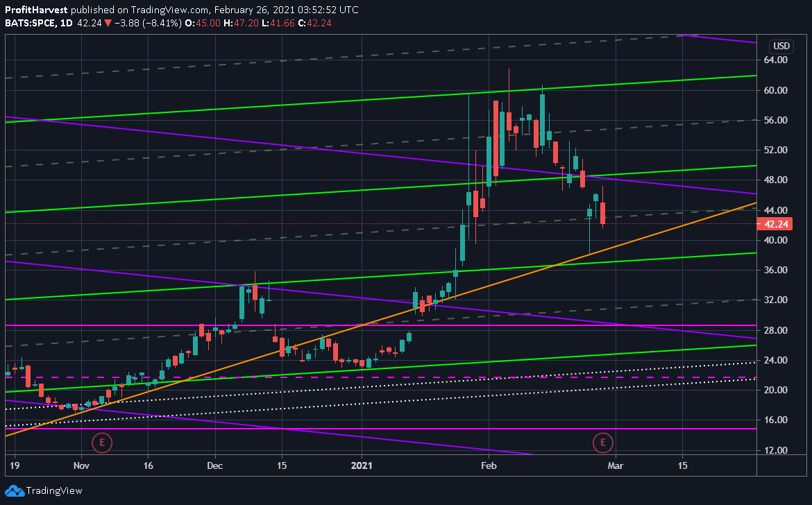Click the low value L:41.66
The image size is (812, 505).
point(278,23)
